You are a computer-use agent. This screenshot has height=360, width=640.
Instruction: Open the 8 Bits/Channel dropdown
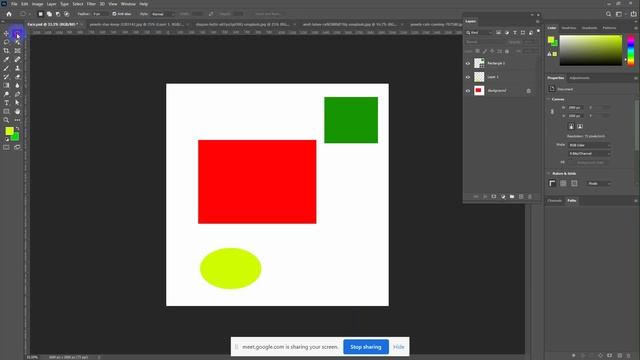point(590,153)
